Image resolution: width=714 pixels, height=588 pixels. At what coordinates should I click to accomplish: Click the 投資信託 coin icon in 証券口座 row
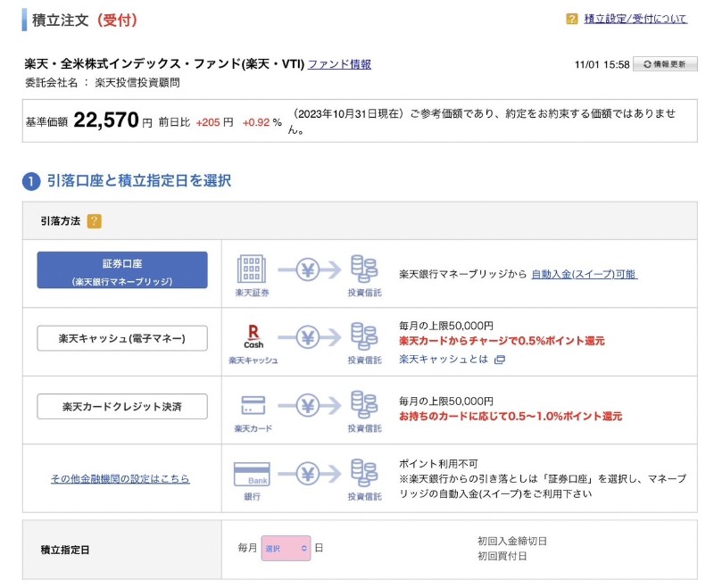364,269
